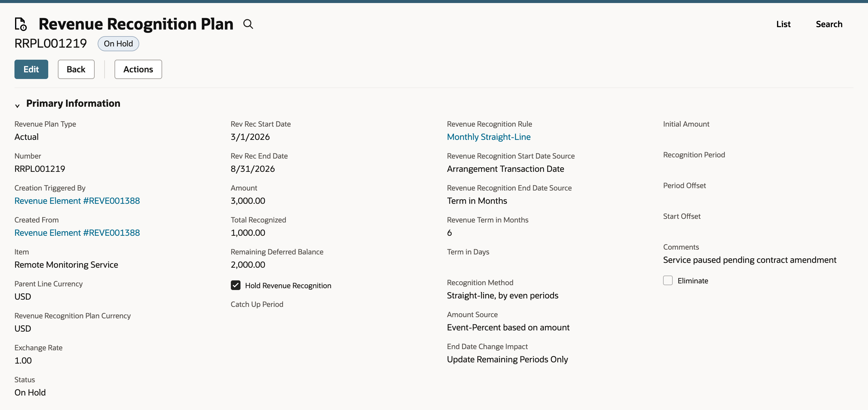The height and width of the screenshot is (410, 868).
Task: Click the Service paused pending contract amendment comment
Action: point(750,260)
